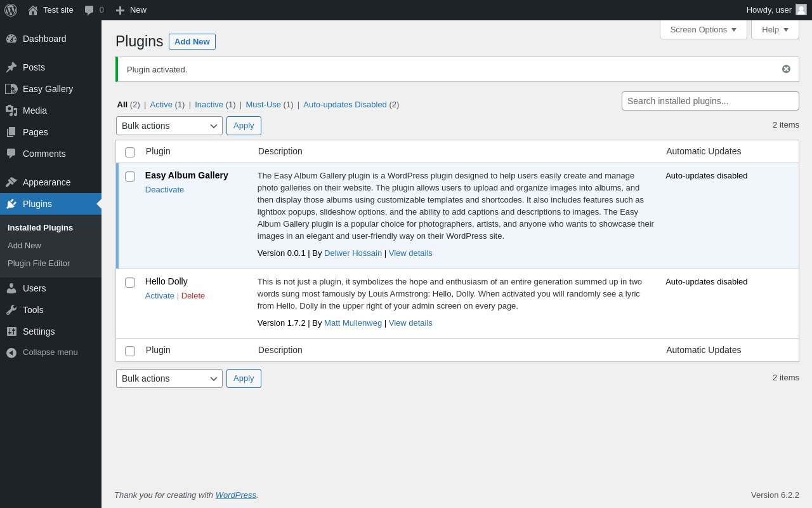Open the Dashboard menu item
This screenshot has width=812, height=508.
[x=51, y=39]
